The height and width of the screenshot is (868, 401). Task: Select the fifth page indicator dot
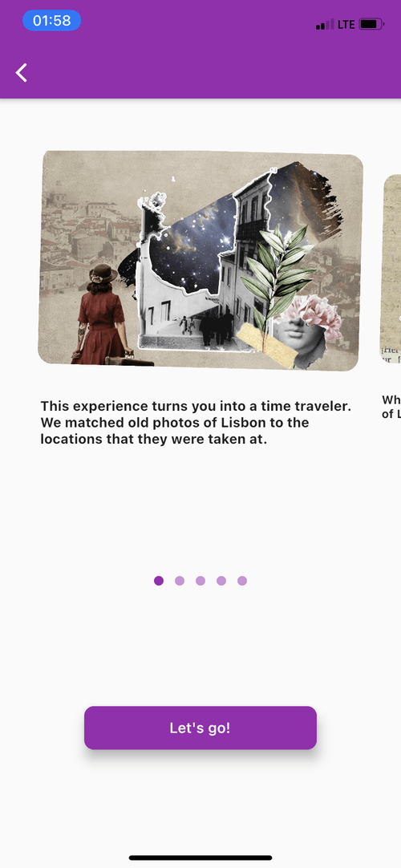[241, 580]
